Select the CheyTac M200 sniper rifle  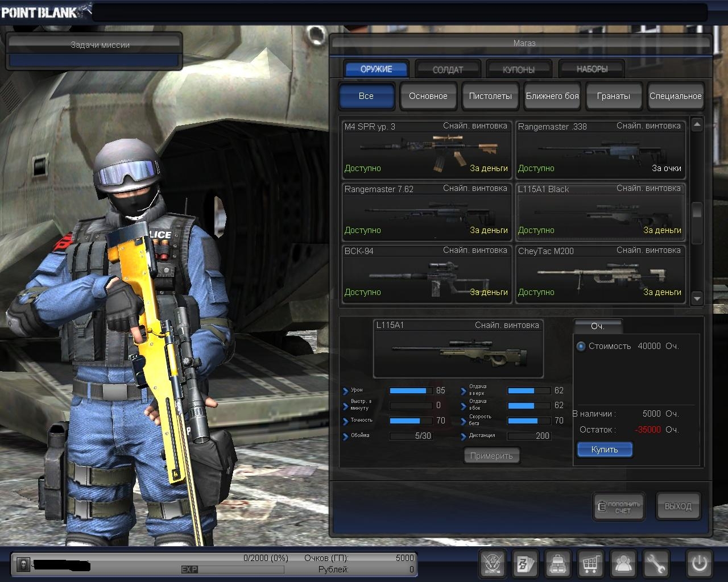599,274
